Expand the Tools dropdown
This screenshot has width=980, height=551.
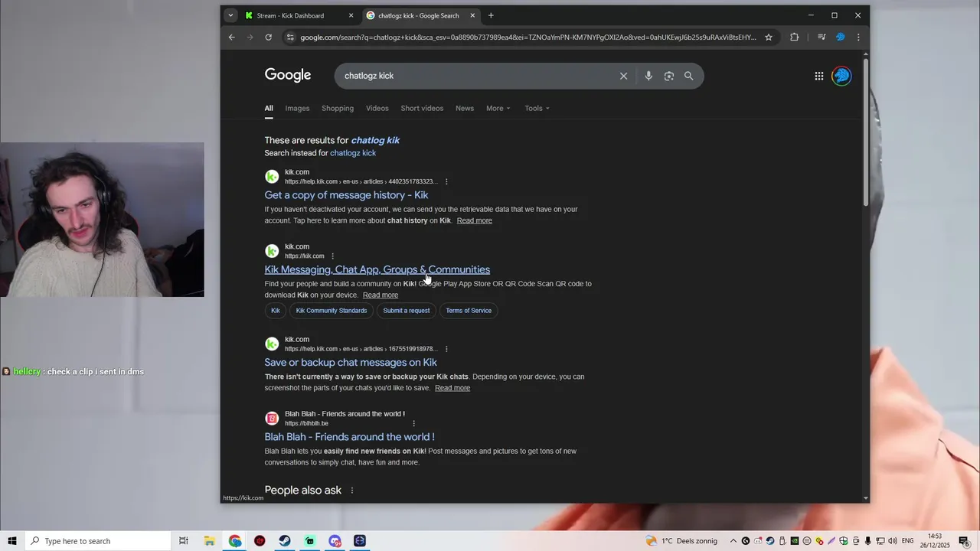(x=537, y=108)
